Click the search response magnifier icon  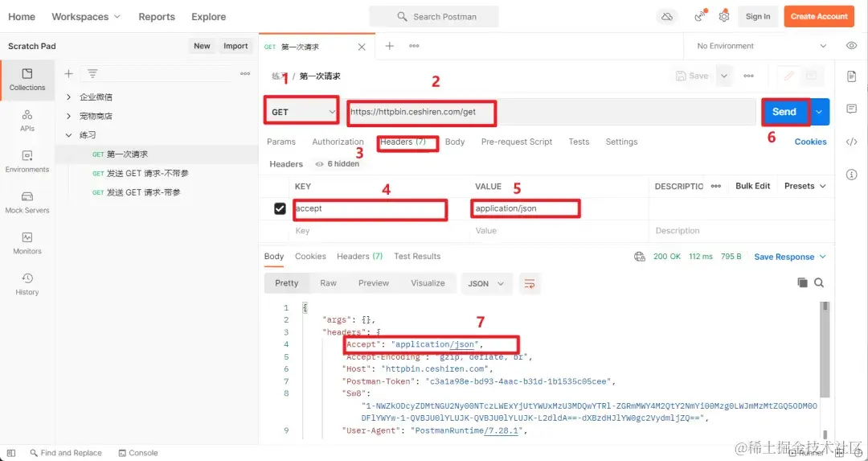(819, 283)
